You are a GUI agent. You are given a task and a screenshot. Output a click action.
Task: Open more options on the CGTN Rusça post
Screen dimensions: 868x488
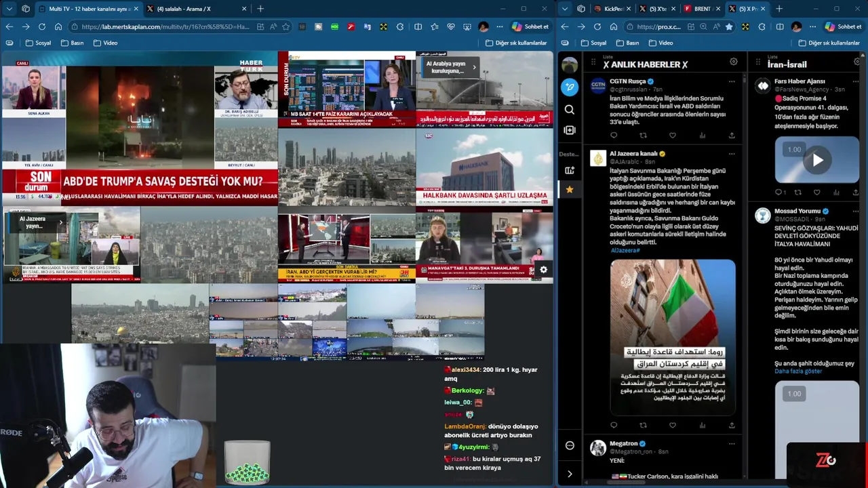732,81
